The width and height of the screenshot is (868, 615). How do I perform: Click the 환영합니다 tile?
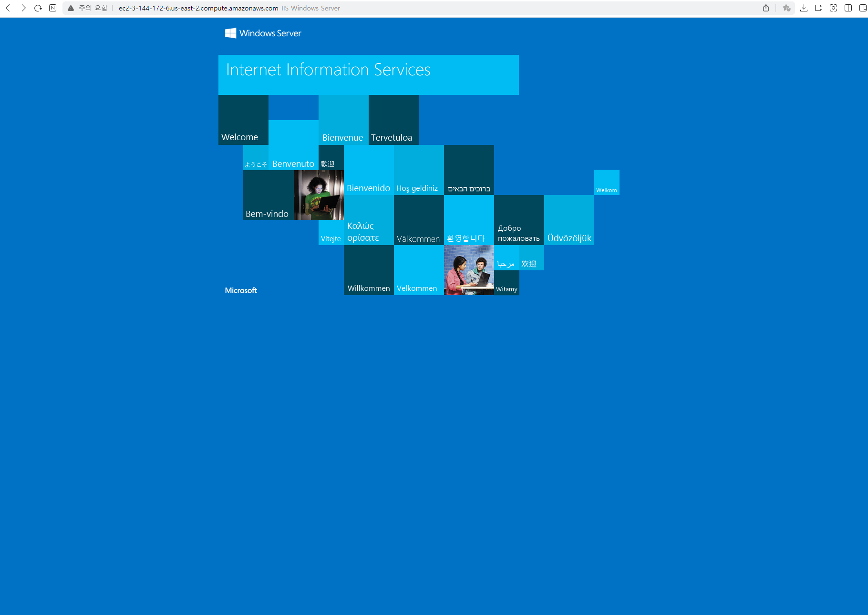(x=469, y=220)
